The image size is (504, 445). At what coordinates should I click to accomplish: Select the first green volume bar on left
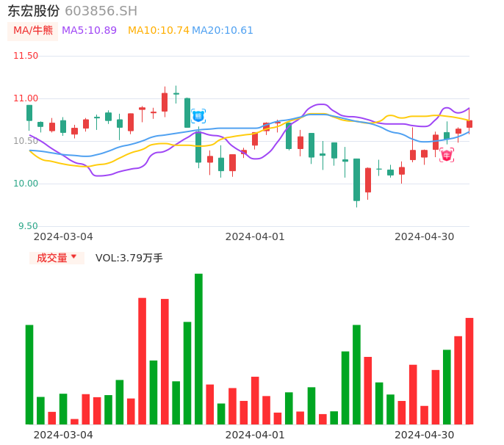click(29, 375)
